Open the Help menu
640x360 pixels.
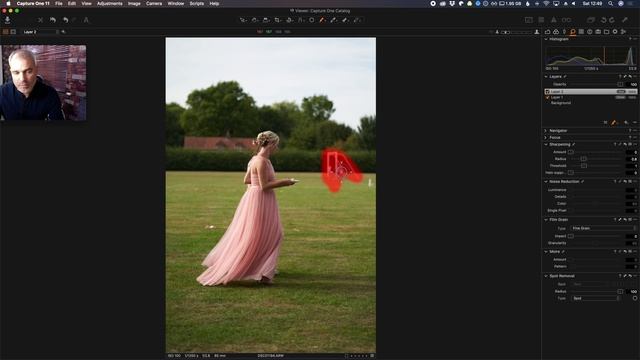(214, 3)
